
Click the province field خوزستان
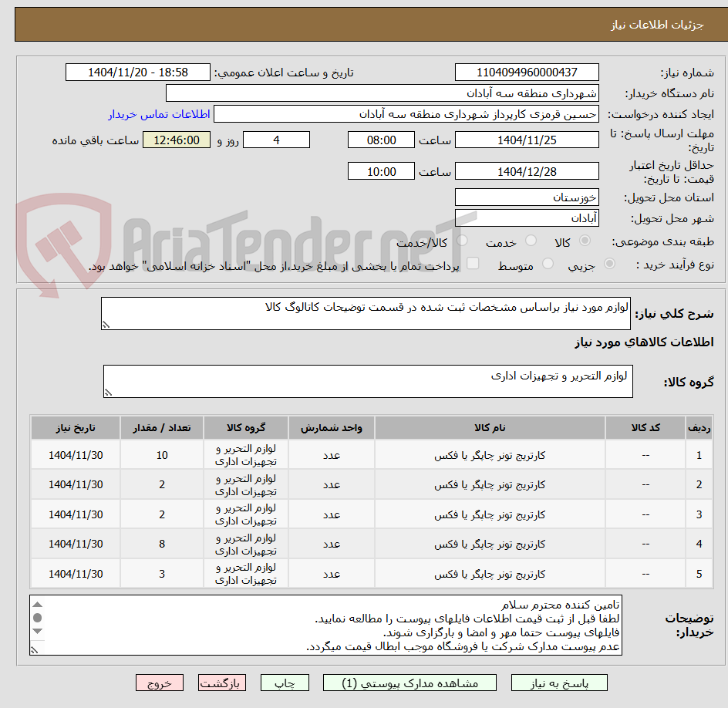(x=527, y=197)
